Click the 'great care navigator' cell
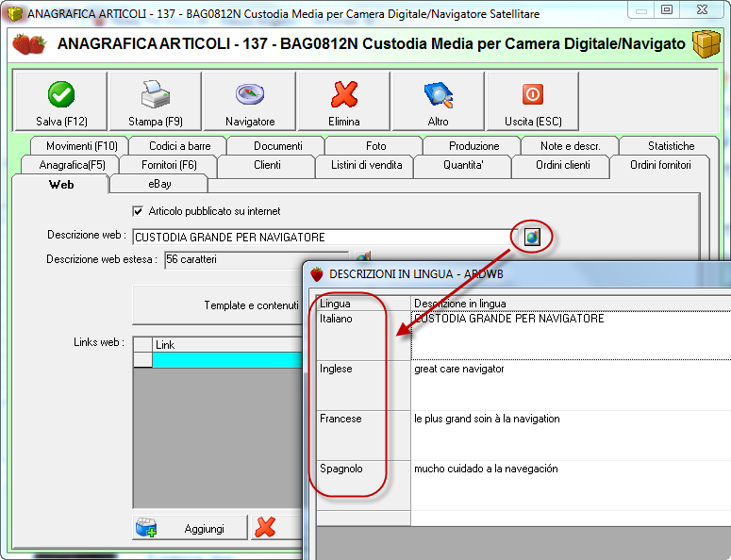 click(571, 386)
